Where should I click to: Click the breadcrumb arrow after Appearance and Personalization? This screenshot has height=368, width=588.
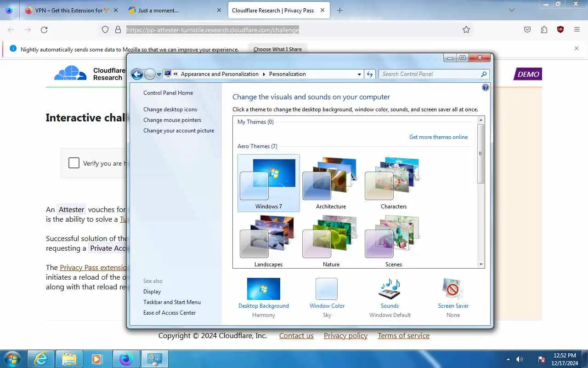(264, 74)
